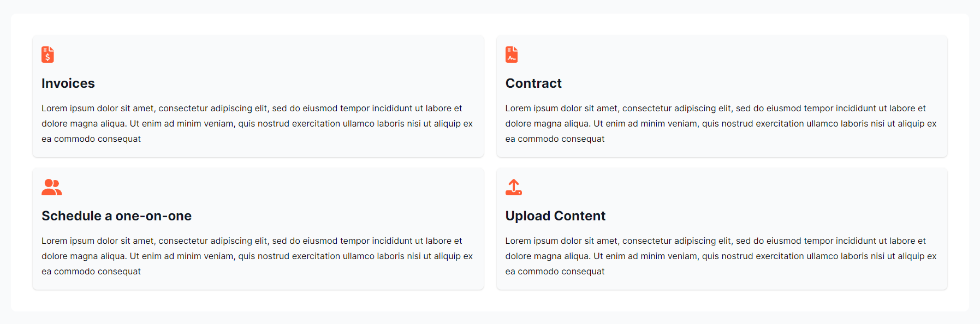Click "ea commodo consequat" in the Contract card
This screenshot has height=324, width=980.
pyautogui.click(x=555, y=139)
